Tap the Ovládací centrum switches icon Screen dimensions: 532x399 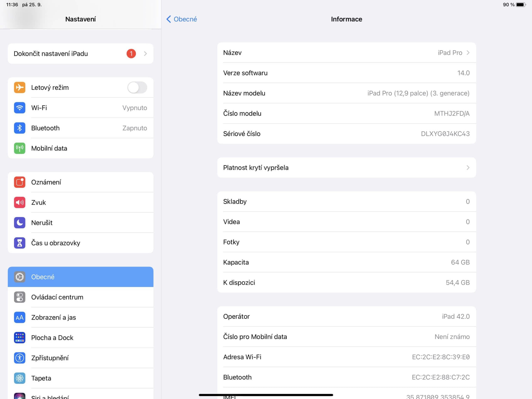tap(20, 297)
